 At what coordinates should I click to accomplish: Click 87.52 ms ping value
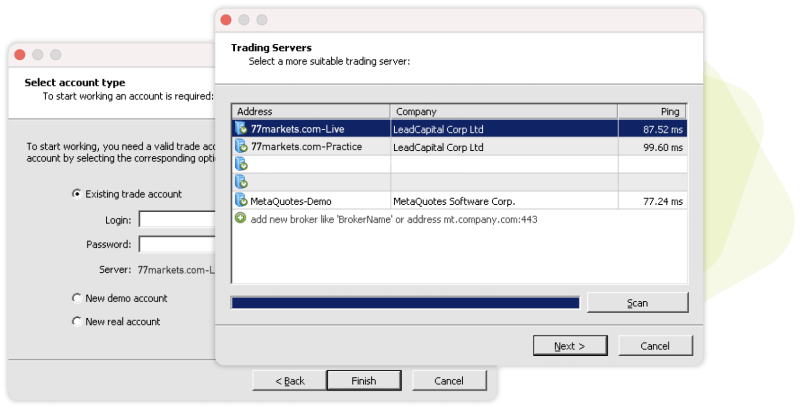point(663,130)
